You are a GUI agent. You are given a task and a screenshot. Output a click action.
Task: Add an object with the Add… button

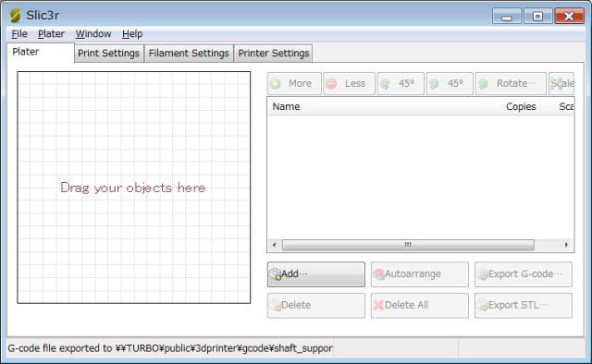[x=316, y=274]
